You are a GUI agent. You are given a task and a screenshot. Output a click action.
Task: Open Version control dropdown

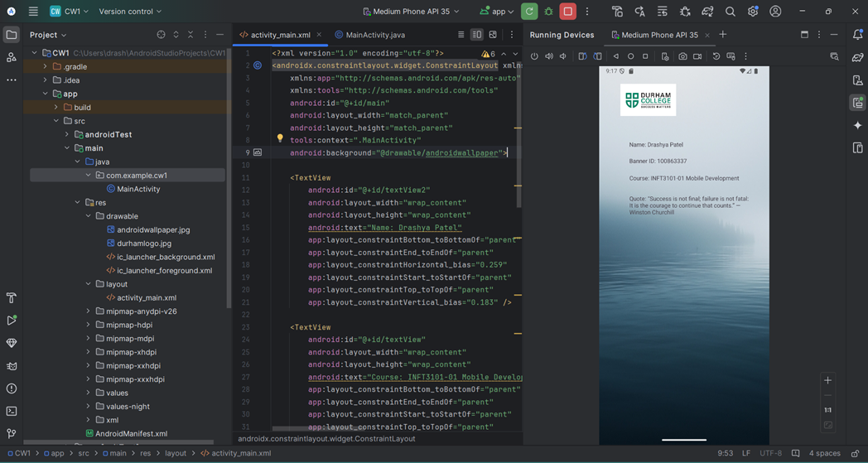click(x=130, y=11)
